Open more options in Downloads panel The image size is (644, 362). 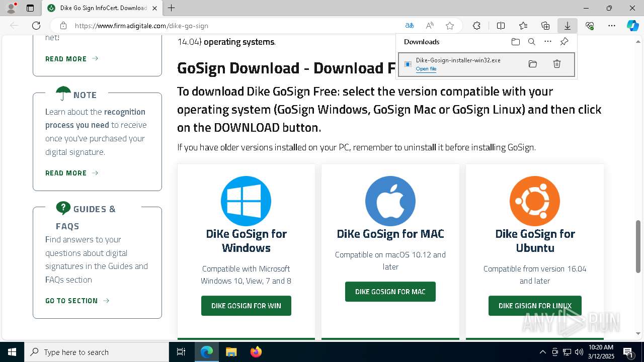pos(548,42)
